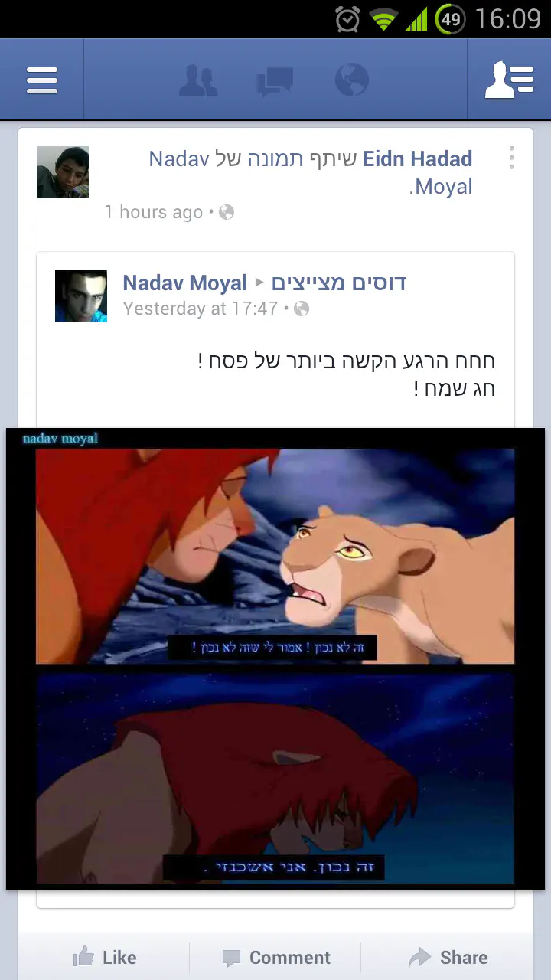Share the post
Screen dimensions: 551x980
coord(448,958)
